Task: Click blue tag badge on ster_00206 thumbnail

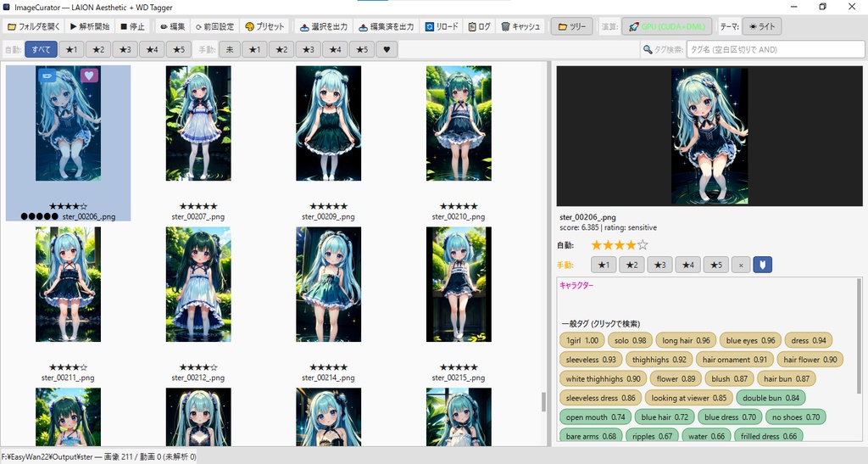Action: pyautogui.click(x=47, y=75)
